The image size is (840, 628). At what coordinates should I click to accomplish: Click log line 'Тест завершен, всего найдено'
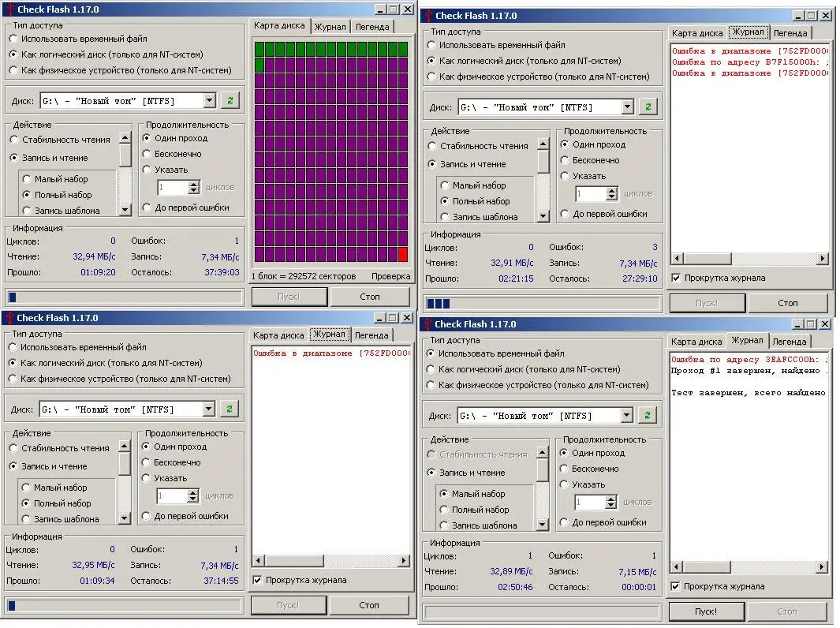(x=749, y=393)
